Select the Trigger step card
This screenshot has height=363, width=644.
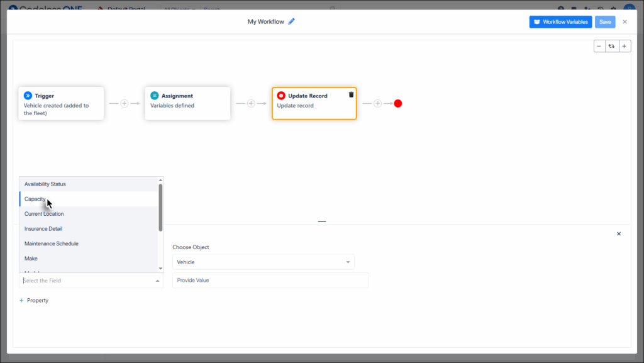coord(60,103)
